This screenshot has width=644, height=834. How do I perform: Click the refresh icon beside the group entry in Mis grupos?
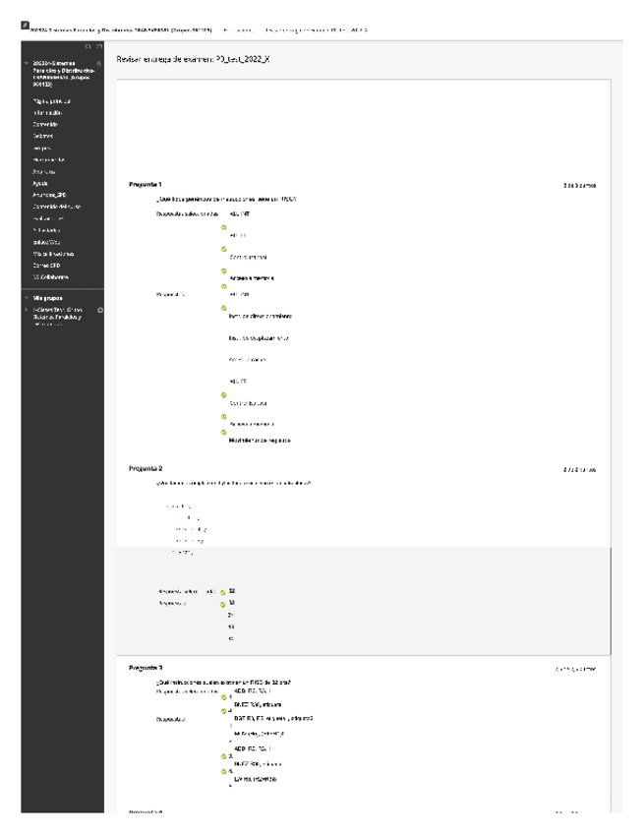[x=100, y=310]
